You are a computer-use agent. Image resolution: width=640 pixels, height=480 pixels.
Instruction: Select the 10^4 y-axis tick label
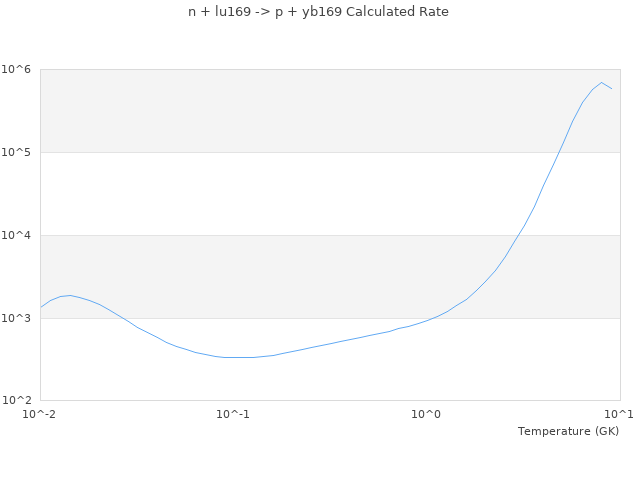(19, 235)
